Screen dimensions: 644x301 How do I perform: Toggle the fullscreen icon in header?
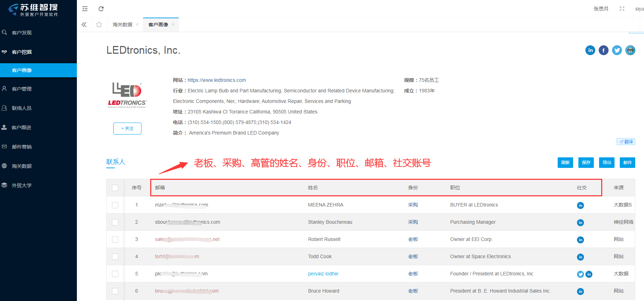point(622,9)
